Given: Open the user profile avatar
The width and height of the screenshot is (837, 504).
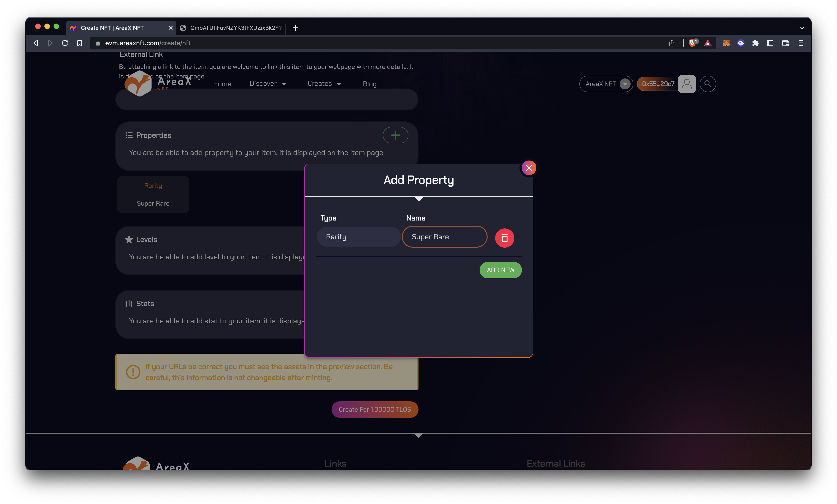Looking at the screenshot, I should point(686,84).
